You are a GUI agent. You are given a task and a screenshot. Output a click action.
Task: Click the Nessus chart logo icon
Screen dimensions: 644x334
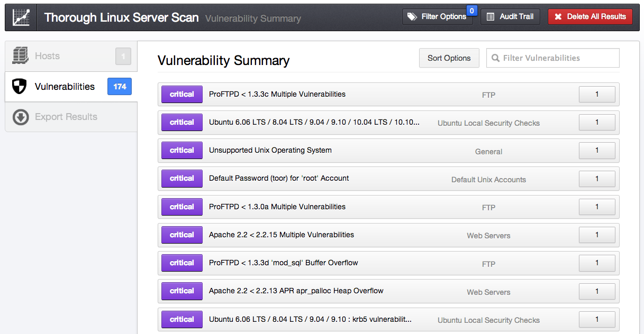click(21, 17)
